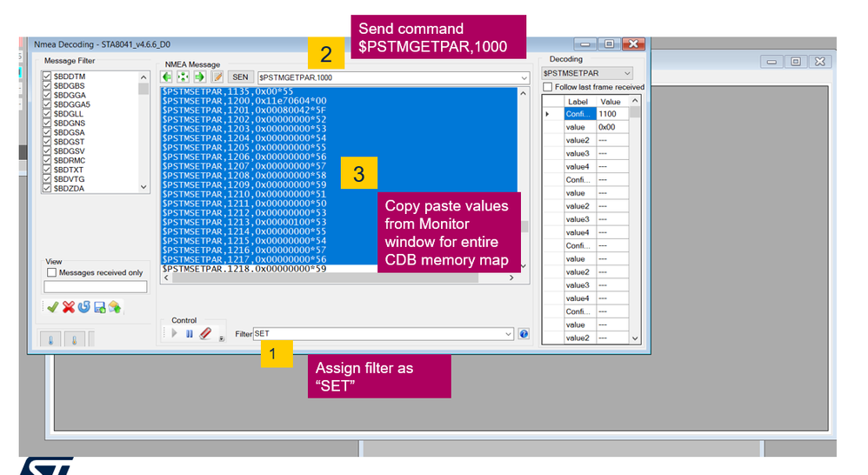Click the message log vertical scrollbar thumb
Screen dimensions: 868x475
(x=524, y=226)
